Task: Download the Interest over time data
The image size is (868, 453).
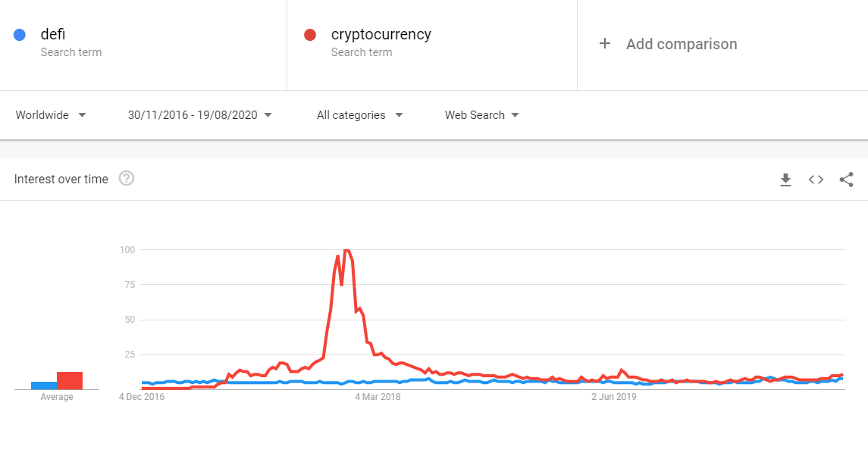Action: (x=785, y=180)
